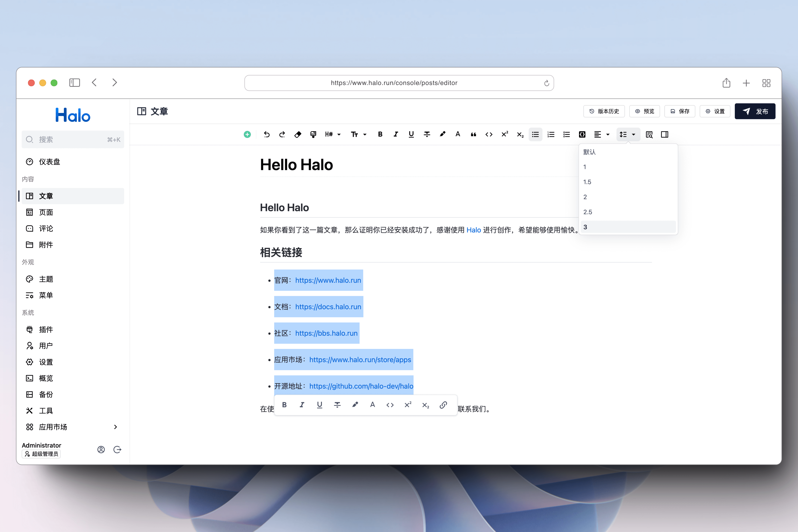Screen dimensions: 798x532
Task: Apply bold formatting from main toolbar
Action: click(380, 134)
